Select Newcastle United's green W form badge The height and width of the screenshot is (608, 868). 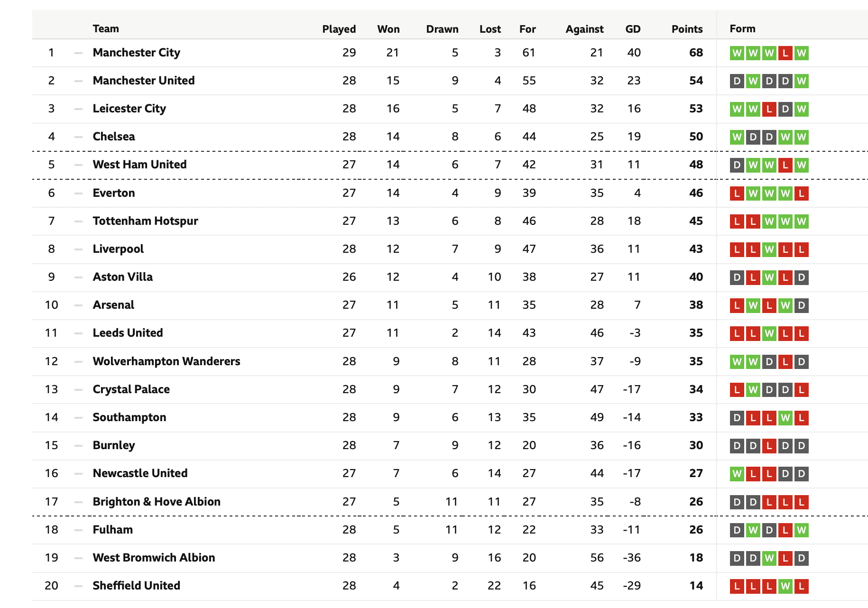click(x=737, y=474)
